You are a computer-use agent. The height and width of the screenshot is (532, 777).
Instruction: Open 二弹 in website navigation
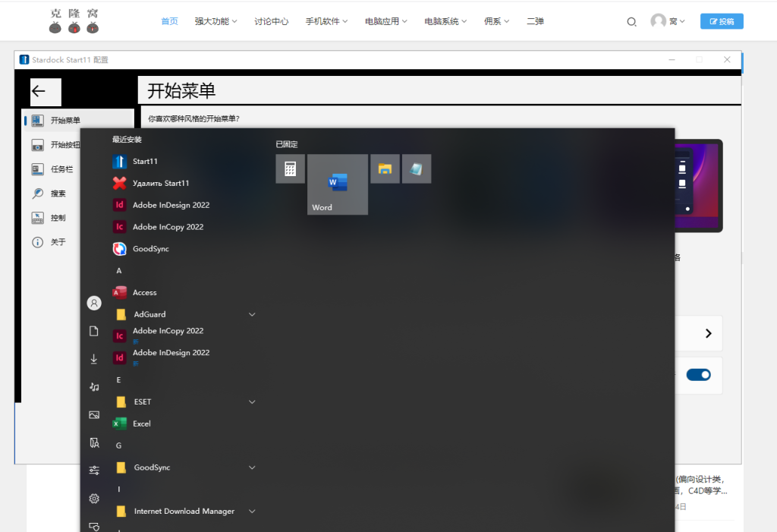[x=535, y=21]
